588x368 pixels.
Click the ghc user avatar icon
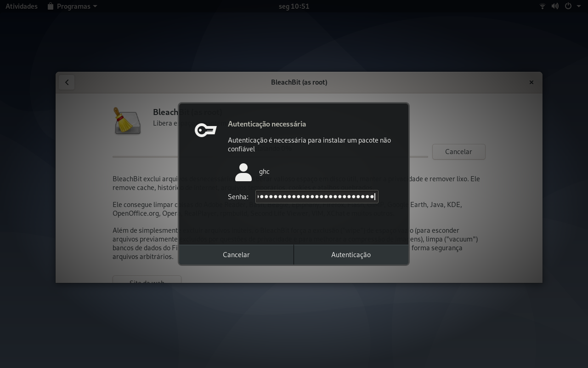pos(243,172)
